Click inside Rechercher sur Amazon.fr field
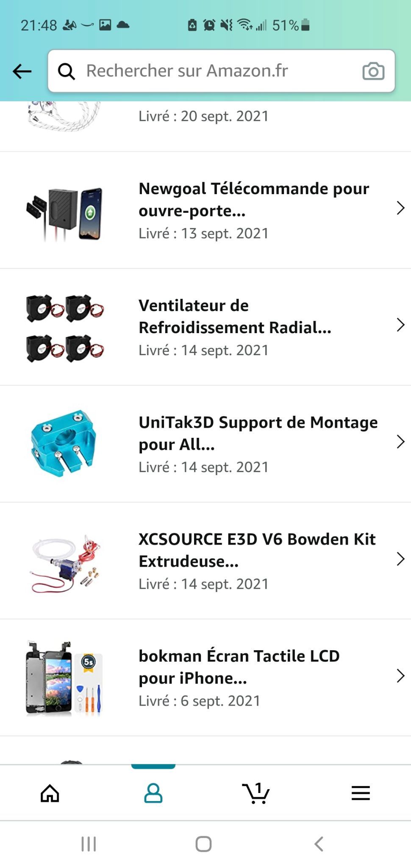411x868 pixels. pyautogui.click(x=221, y=71)
